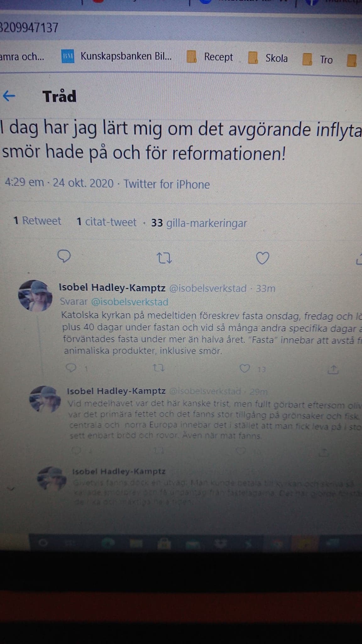This screenshot has height=644, width=362.
Task: Like the main tweet
Action: click(263, 258)
